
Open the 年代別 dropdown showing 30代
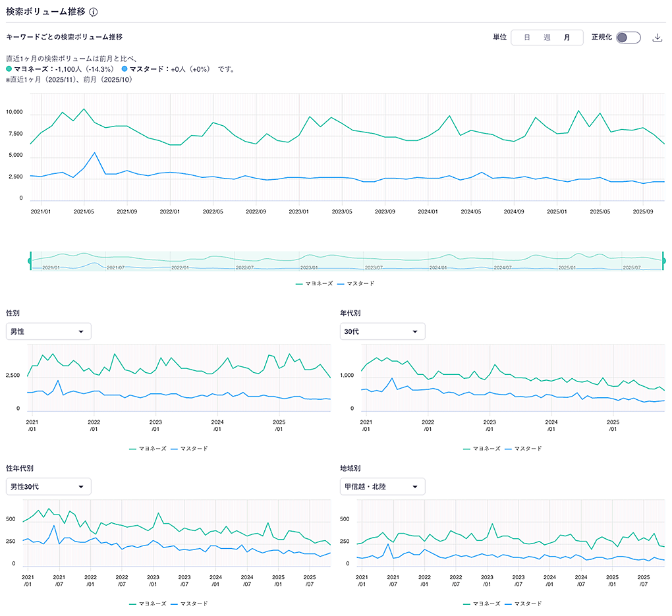(382, 331)
